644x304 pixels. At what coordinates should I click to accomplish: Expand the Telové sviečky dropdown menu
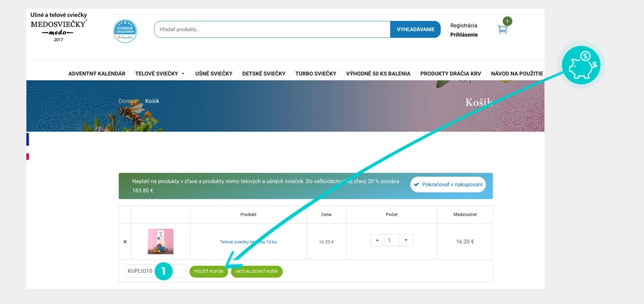160,74
